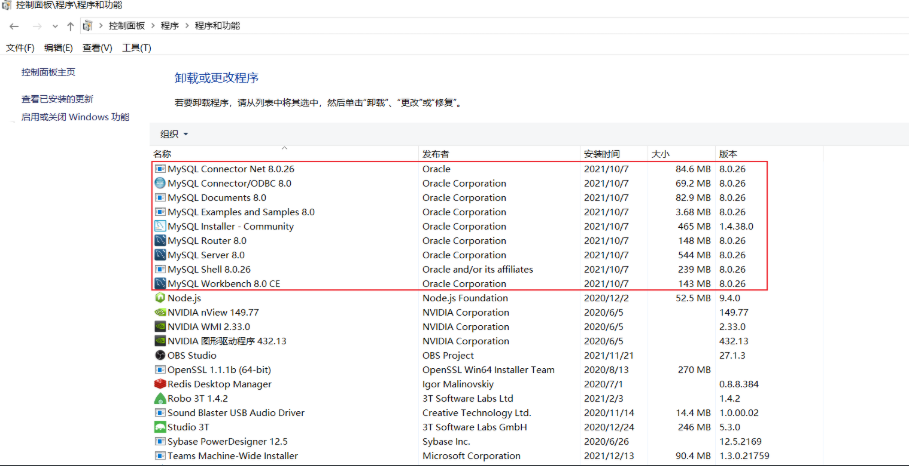Image resolution: width=909 pixels, height=466 pixels.
Task: Click the NVIDIA 图形驱动程序 432.13 icon
Action: click(x=161, y=341)
